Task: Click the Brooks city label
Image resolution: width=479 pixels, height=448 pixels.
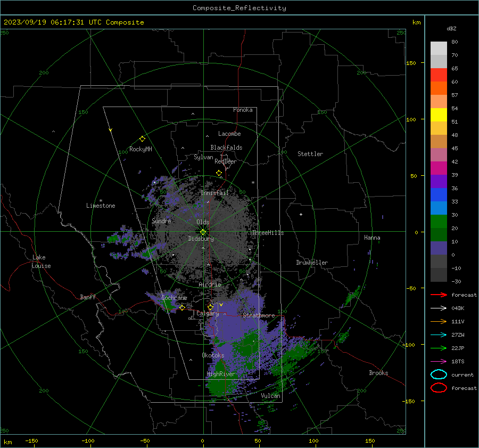Action: click(378, 373)
